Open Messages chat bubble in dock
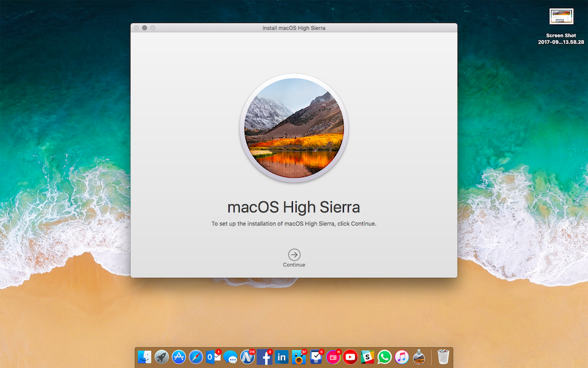The width and height of the screenshot is (588, 368). pyautogui.click(x=230, y=357)
